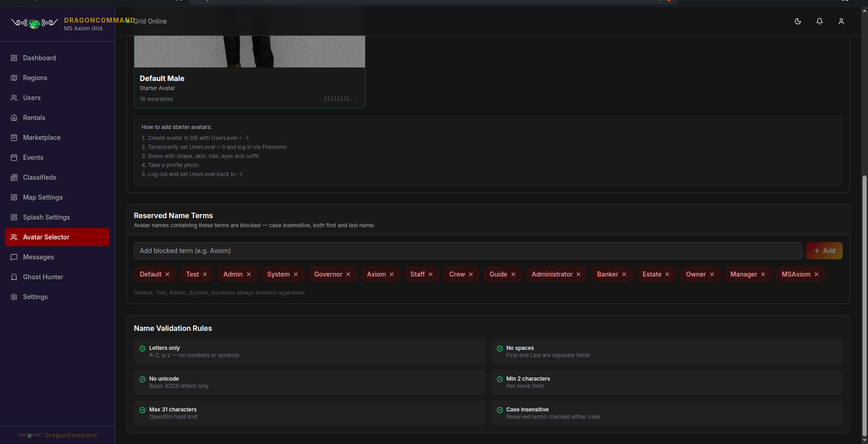This screenshot has height=444, width=868.
Task: Select Avatar Selector menu item
Action: 57,237
